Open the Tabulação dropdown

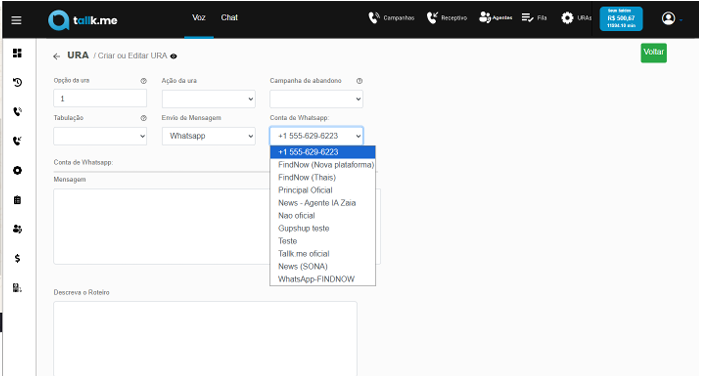(100, 136)
